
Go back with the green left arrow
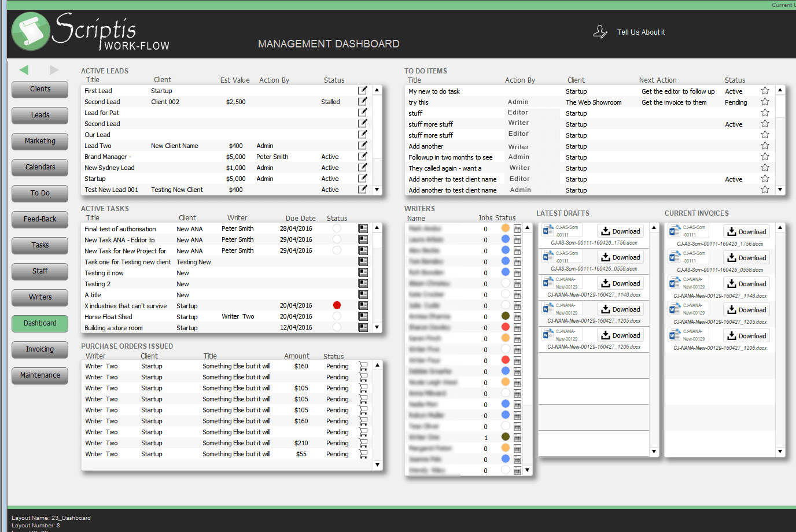(x=24, y=70)
